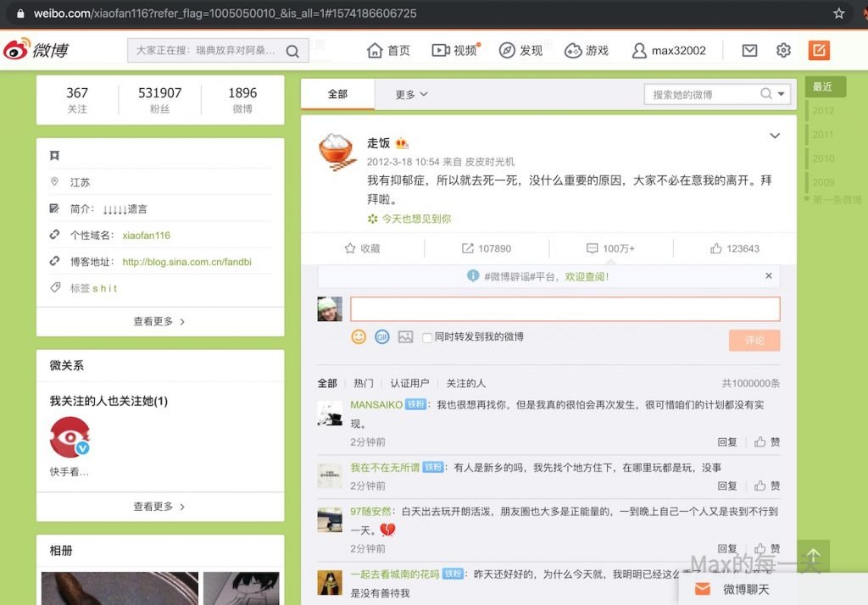
Task: Favorite the post via 收藏
Action: pyautogui.click(x=362, y=248)
